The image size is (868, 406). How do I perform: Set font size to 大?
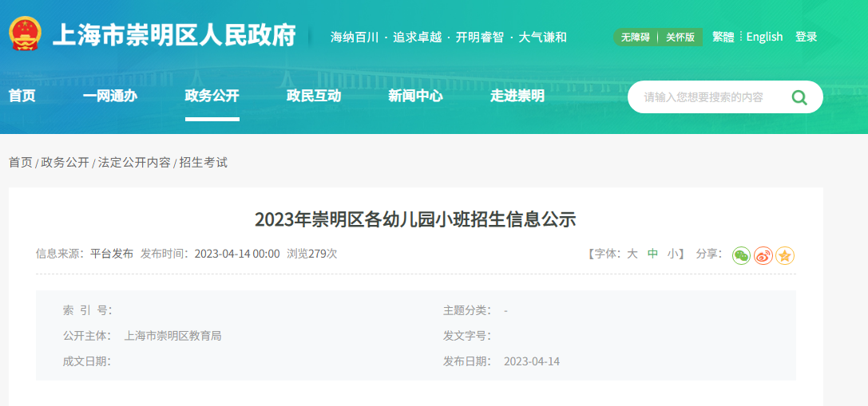[x=632, y=254]
